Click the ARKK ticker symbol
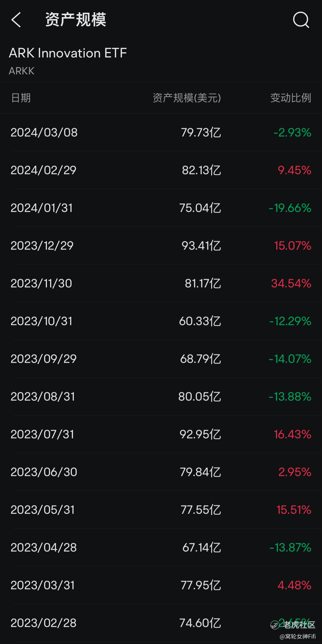The image size is (322, 644). pos(21,71)
